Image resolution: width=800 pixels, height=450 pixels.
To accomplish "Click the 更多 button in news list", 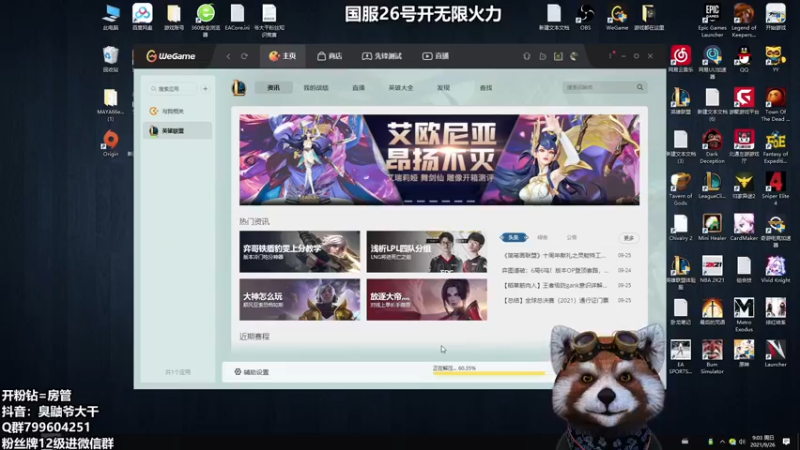I will [629, 238].
